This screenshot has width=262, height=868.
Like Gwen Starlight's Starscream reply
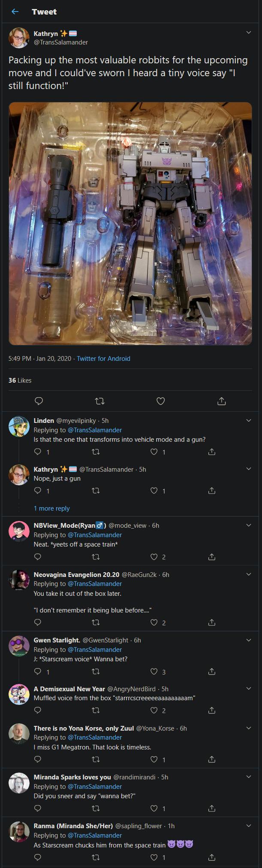pyautogui.click(x=154, y=671)
